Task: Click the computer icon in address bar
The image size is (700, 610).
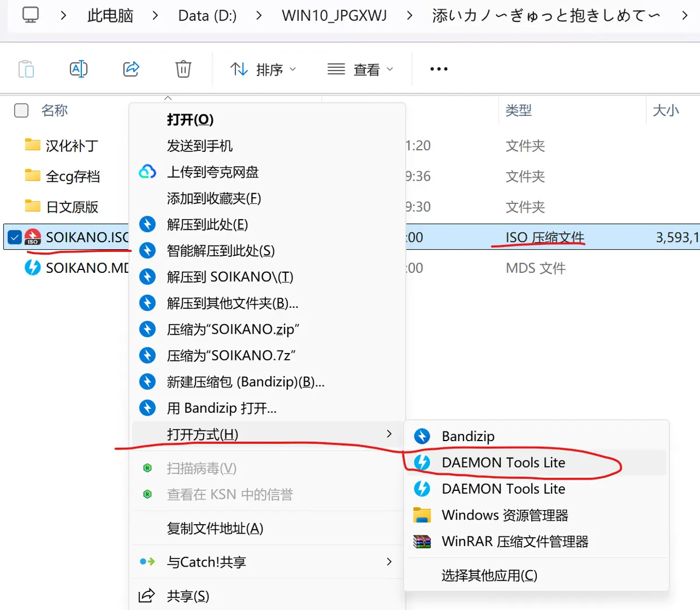Action: [30, 15]
